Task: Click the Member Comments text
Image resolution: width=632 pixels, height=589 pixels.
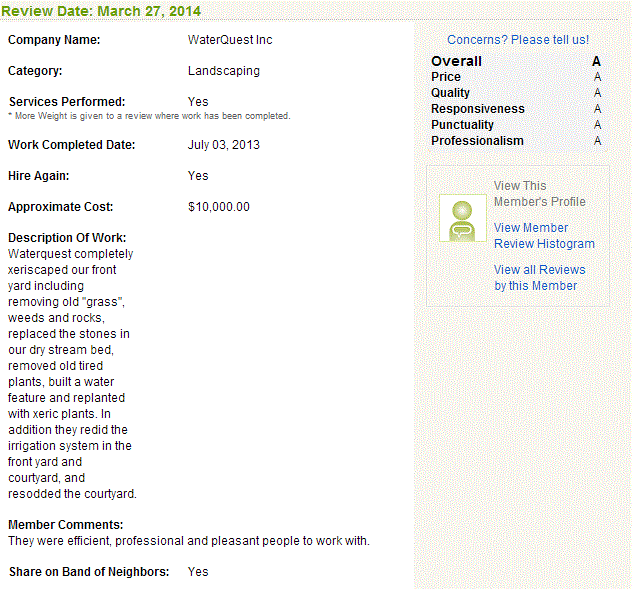Action: pos(189,541)
